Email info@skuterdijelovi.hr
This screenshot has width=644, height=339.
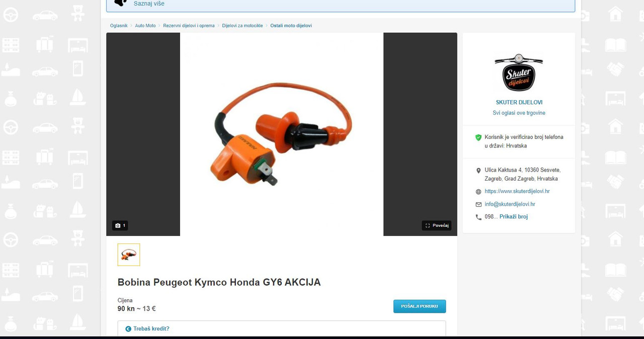pyautogui.click(x=510, y=205)
